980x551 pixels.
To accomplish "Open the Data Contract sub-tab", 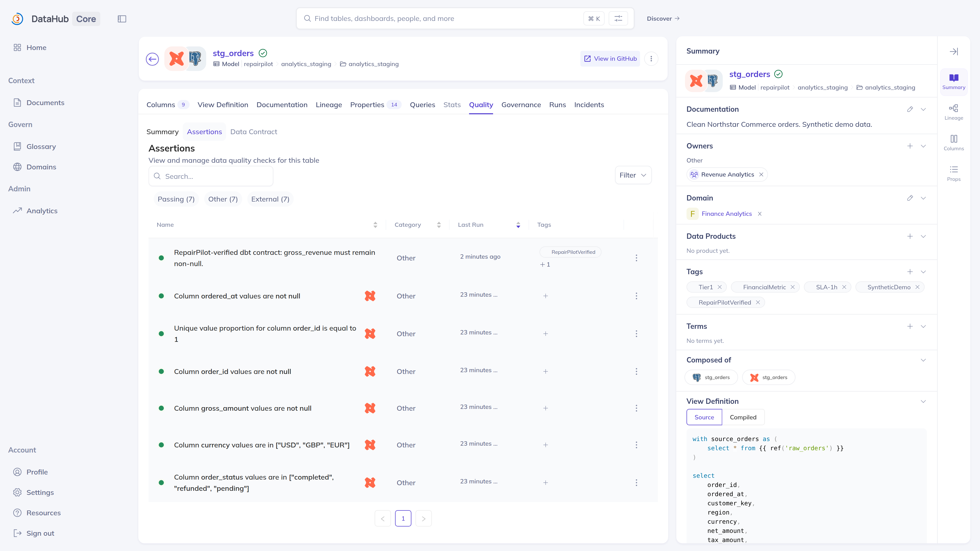I will [254, 132].
